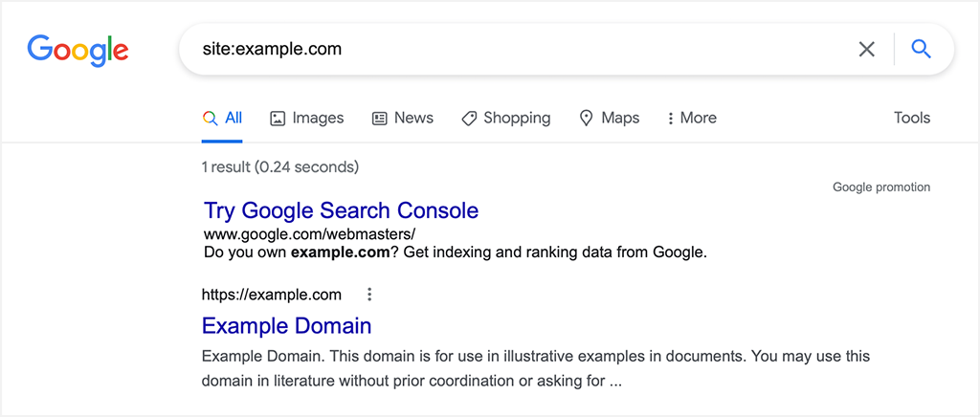Screen dimensions: 980x417
Task: Click the News newspaper icon
Action: pos(379,118)
